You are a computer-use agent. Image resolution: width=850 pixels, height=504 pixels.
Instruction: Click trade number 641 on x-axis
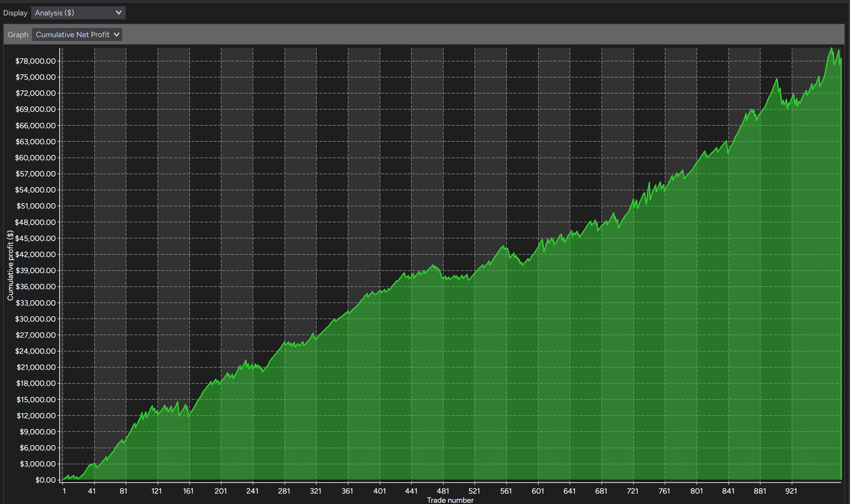pyautogui.click(x=570, y=491)
